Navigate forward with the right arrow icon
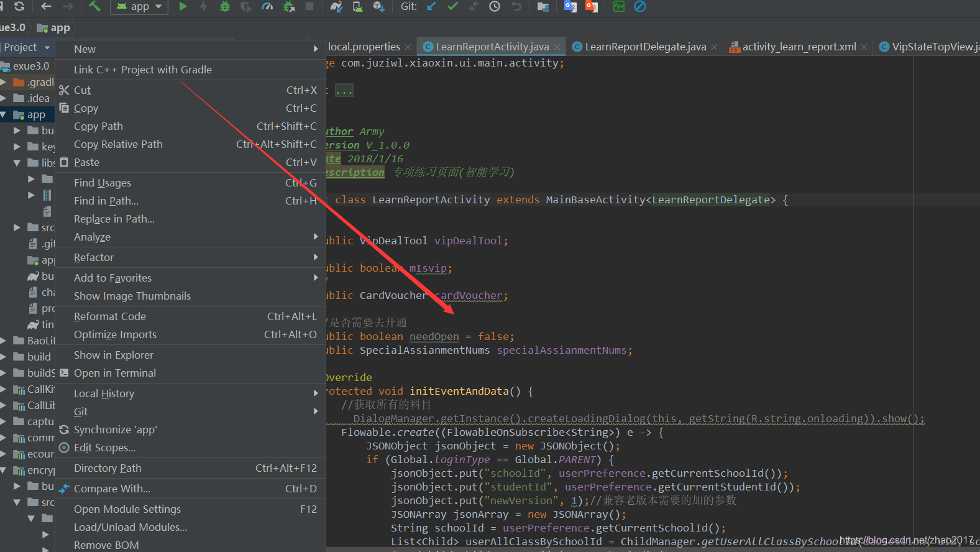The width and height of the screenshot is (980, 552). (68, 6)
